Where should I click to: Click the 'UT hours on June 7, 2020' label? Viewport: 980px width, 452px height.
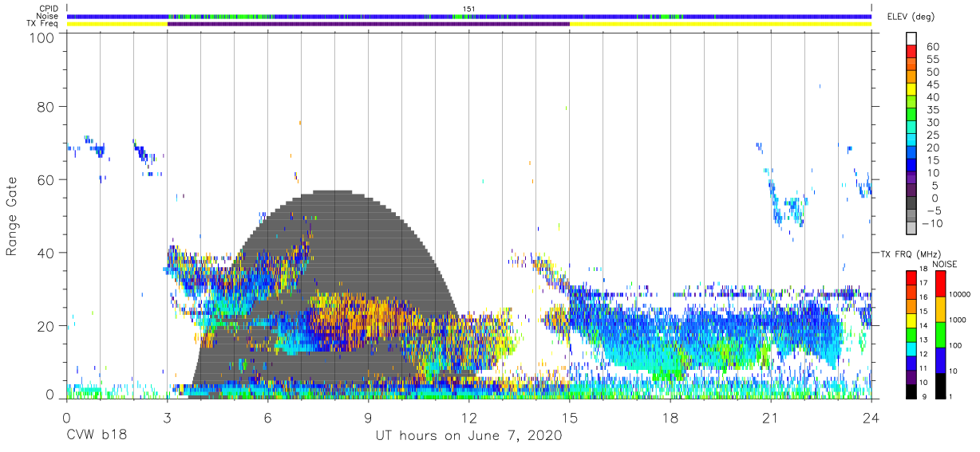coord(469,436)
